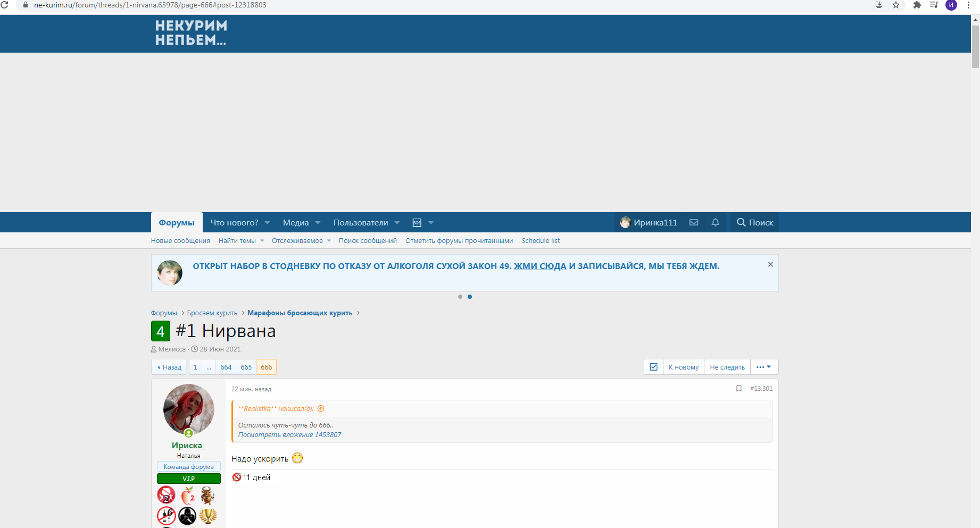Expand the Пользователи dropdown arrow
Screen dimensions: 980x528
397,223
